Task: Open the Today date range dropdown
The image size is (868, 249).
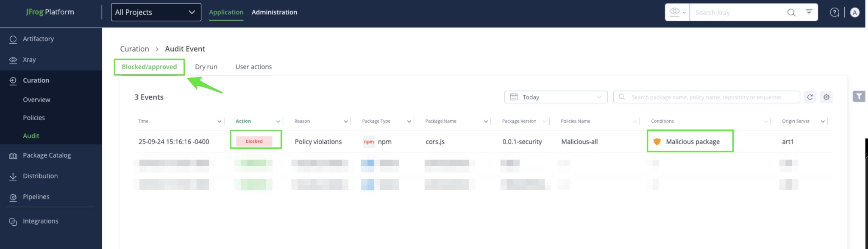Action: [x=556, y=97]
